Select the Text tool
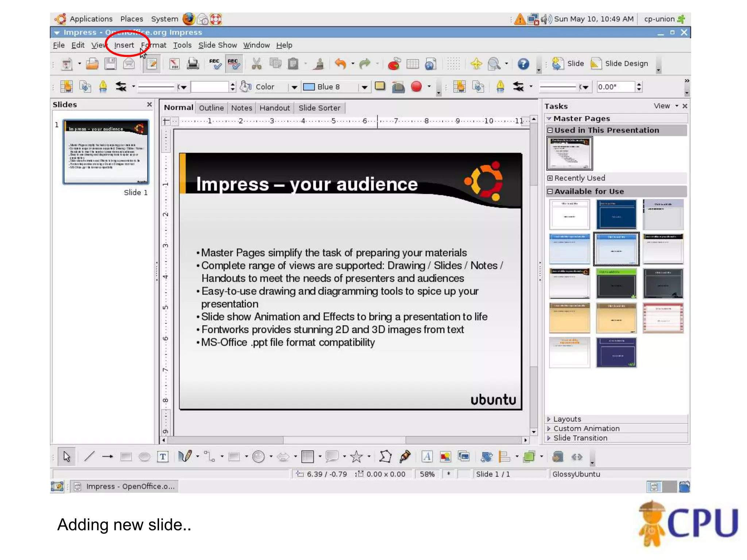 pyautogui.click(x=163, y=456)
